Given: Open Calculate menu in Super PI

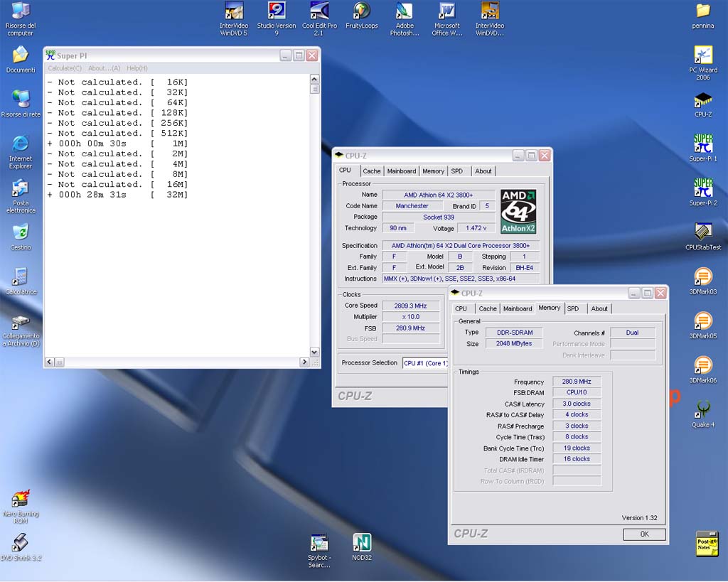Looking at the screenshot, I should [65, 68].
